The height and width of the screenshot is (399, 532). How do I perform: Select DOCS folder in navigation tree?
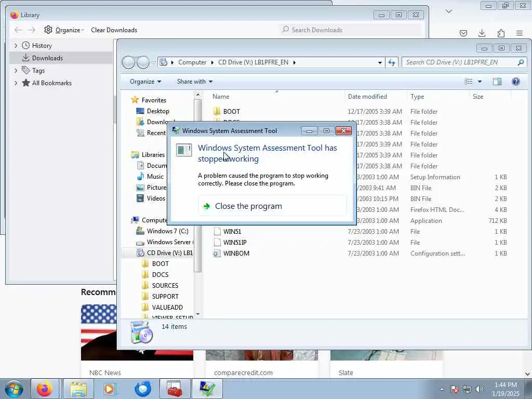click(x=160, y=275)
